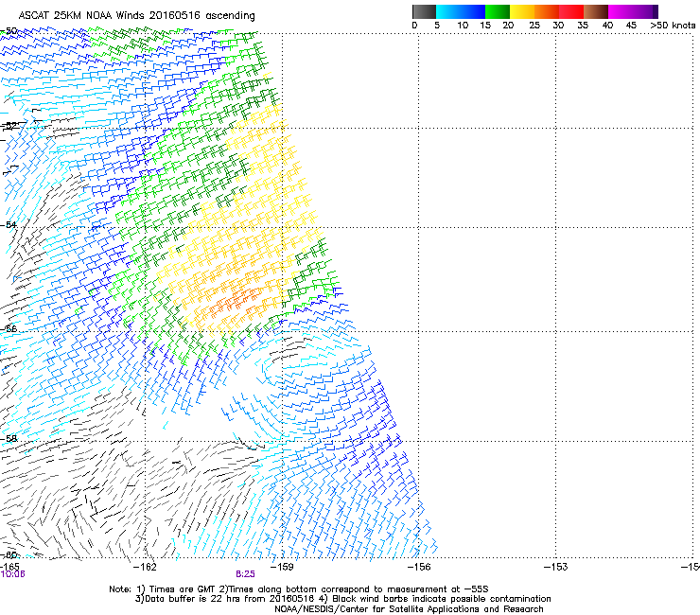Click the cyan-to-blue 5-15 knots legend band
Viewport: 700px width, 615px height.
pos(461,11)
